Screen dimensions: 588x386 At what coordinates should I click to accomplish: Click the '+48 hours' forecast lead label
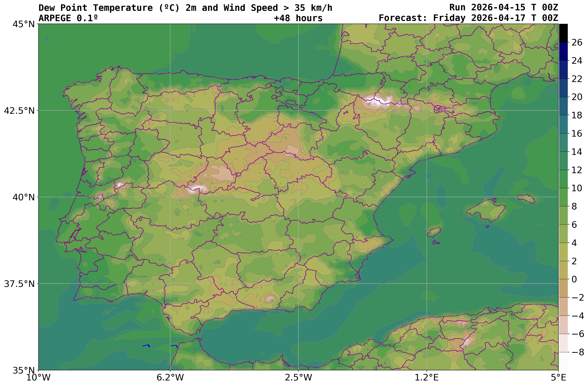tap(298, 18)
